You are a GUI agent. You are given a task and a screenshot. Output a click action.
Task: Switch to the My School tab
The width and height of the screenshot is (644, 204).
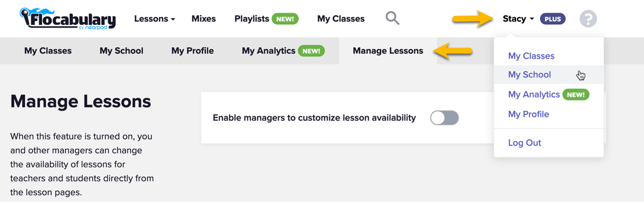(122, 51)
